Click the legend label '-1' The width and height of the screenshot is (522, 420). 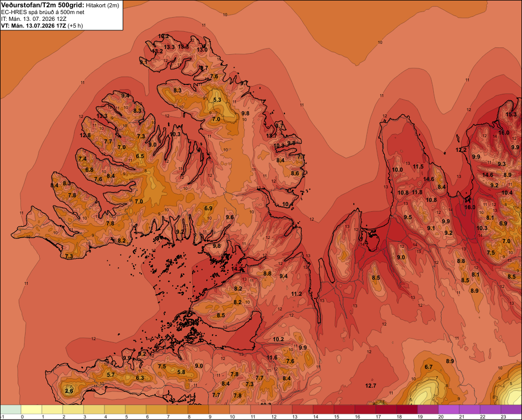pyautogui.click(x=2, y=417)
